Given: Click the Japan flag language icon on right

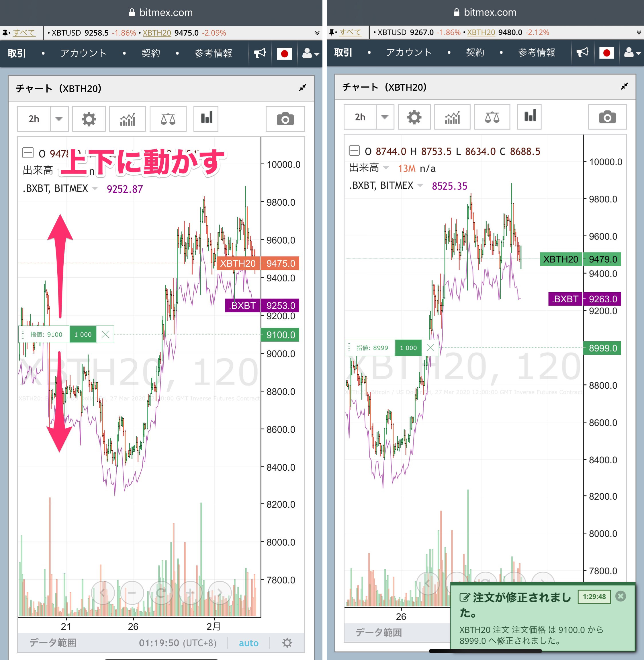Looking at the screenshot, I should point(606,53).
